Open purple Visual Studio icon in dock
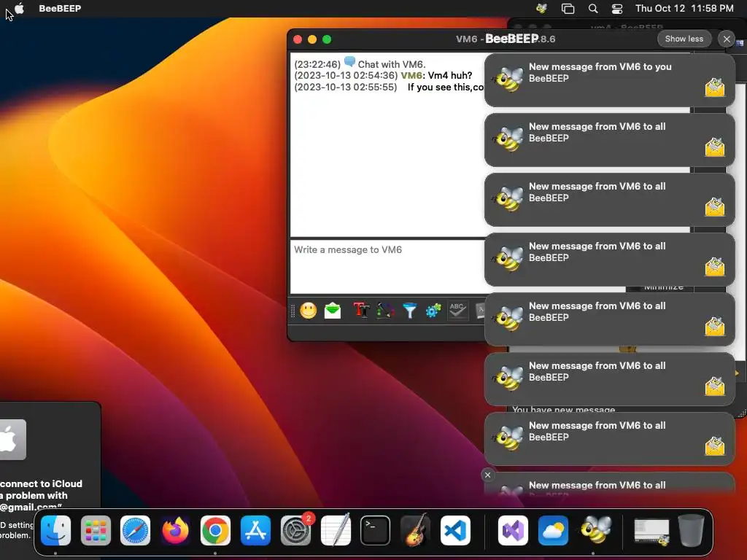The height and width of the screenshot is (560, 747). click(513, 531)
